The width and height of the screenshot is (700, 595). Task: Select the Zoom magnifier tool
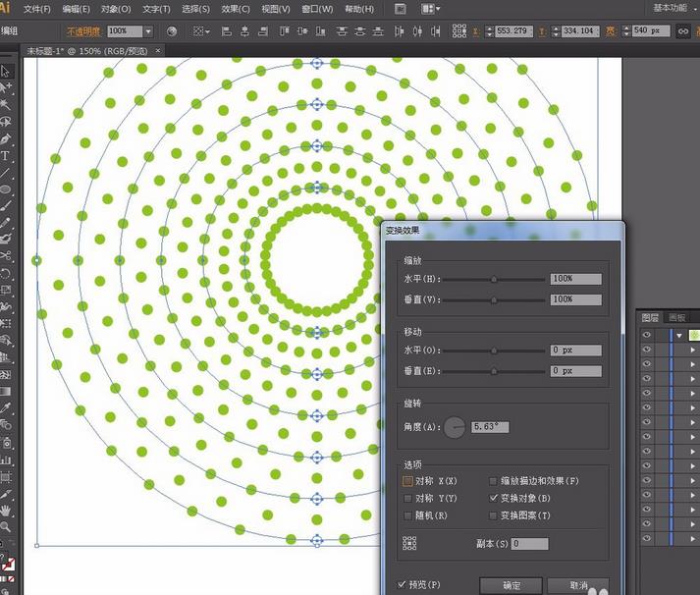5,526
